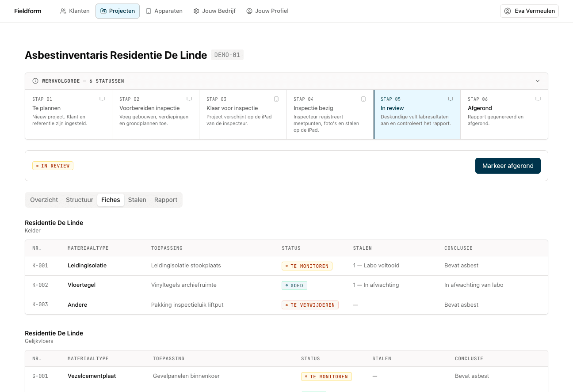
Task: Click the Projecten folder icon
Action: coord(103,11)
